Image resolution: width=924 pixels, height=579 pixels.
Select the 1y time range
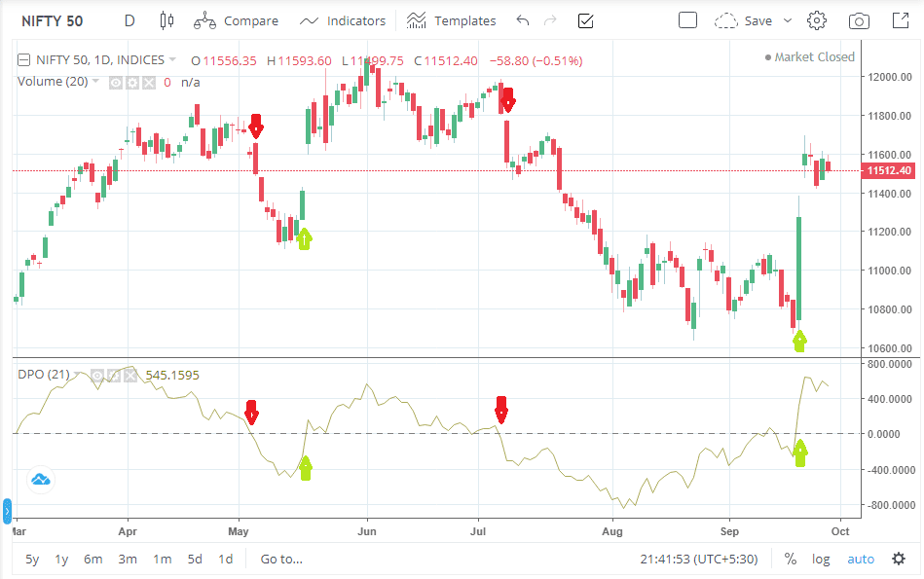(x=61, y=559)
